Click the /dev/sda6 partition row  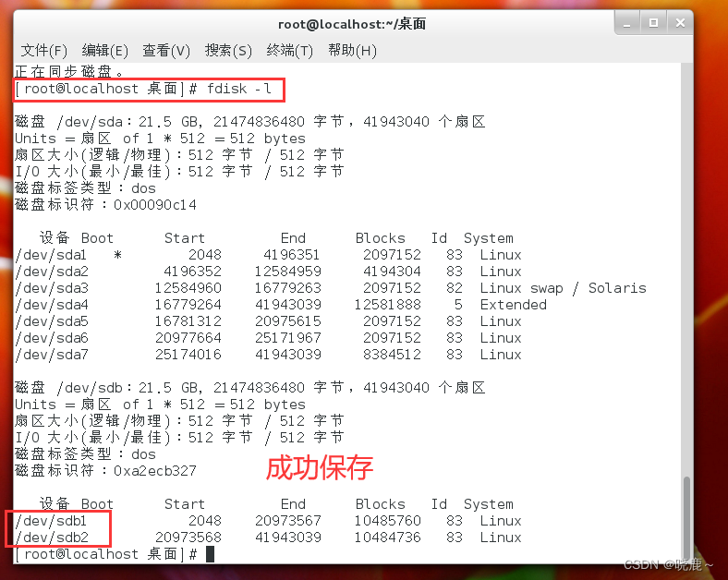click(x=268, y=338)
